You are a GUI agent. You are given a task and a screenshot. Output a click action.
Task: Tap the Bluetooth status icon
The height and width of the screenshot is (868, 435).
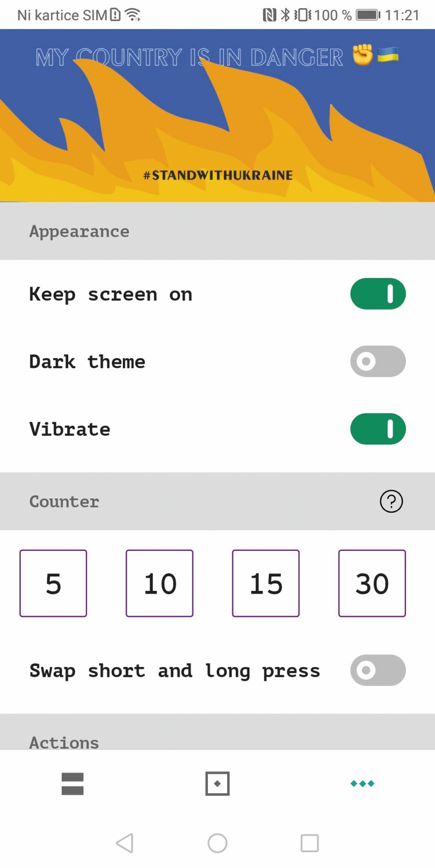click(x=285, y=15)
